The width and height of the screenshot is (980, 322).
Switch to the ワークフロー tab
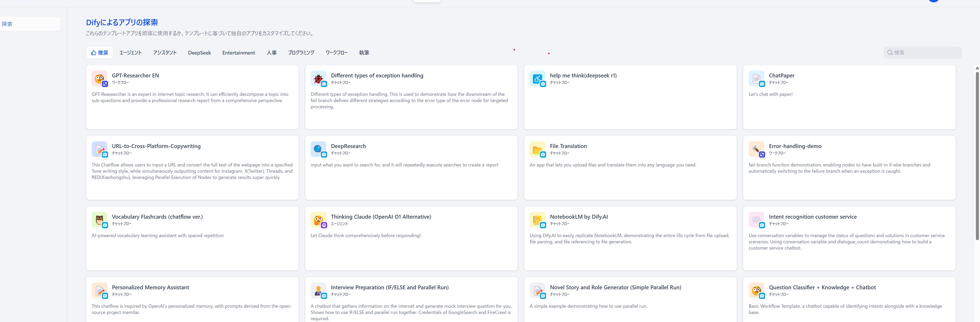337,53
